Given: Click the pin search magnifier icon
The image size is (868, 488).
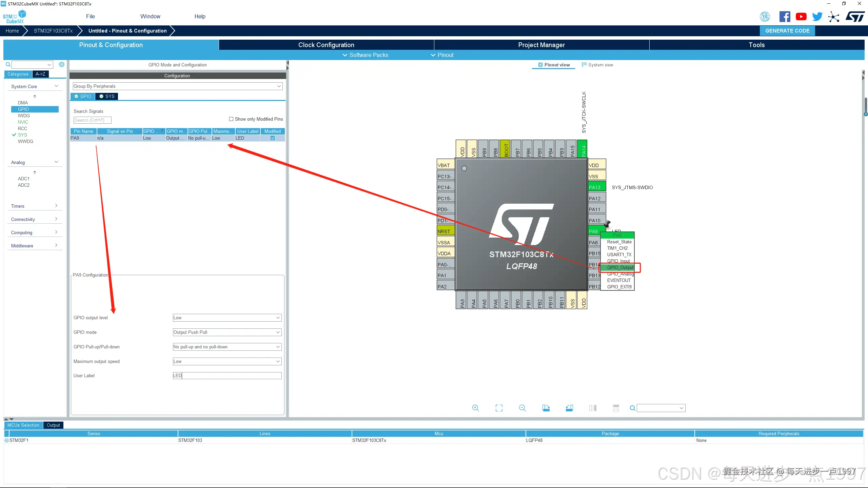Looking at the screenshot, I should click(633, 408).
